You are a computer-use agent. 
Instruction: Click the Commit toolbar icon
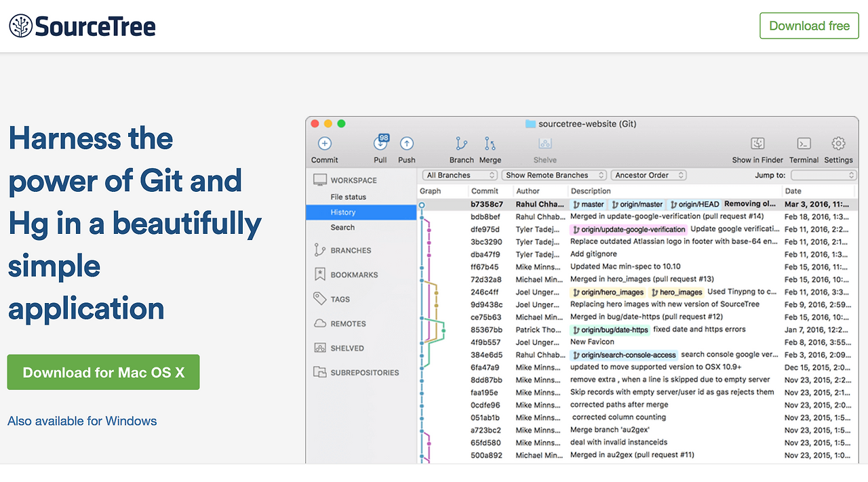point(324,144)
